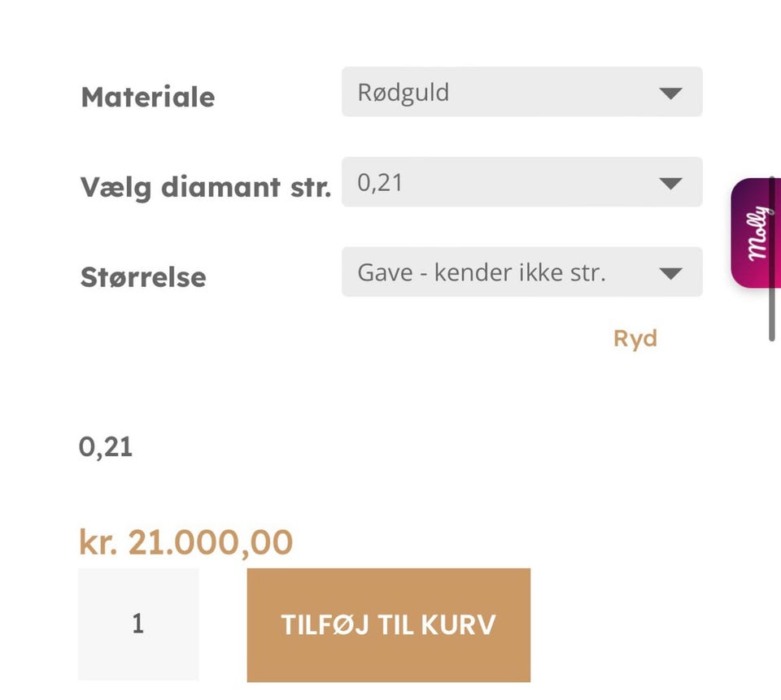The image size is (781, 700).
Task: Click the diamond size dropdown arrow
Action: point(670,183)
